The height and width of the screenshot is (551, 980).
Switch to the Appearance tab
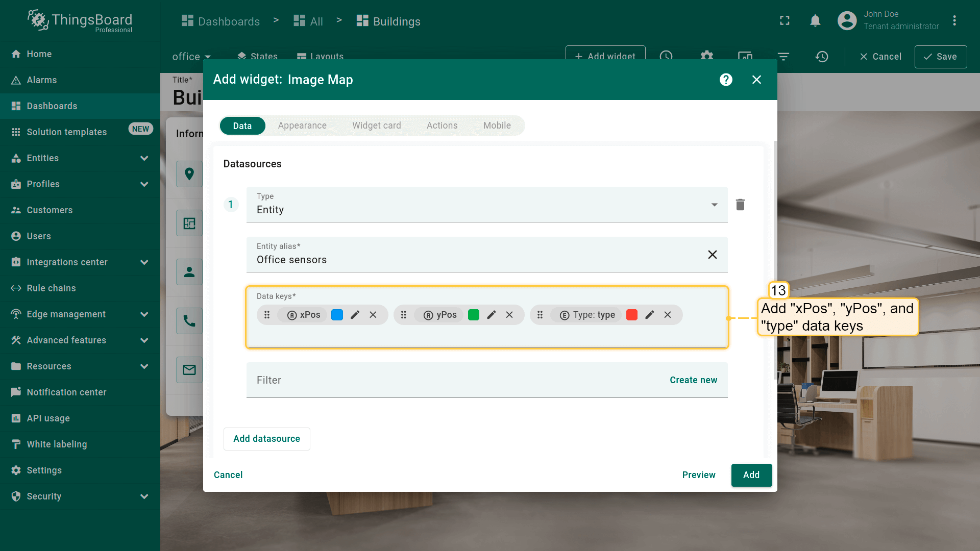pyautogui.click(x=302, y=126)
